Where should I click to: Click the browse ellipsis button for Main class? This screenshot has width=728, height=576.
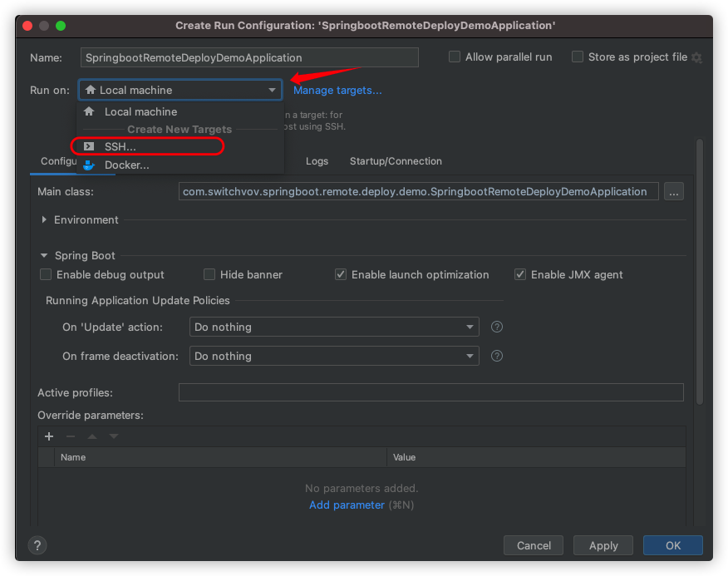674,191
